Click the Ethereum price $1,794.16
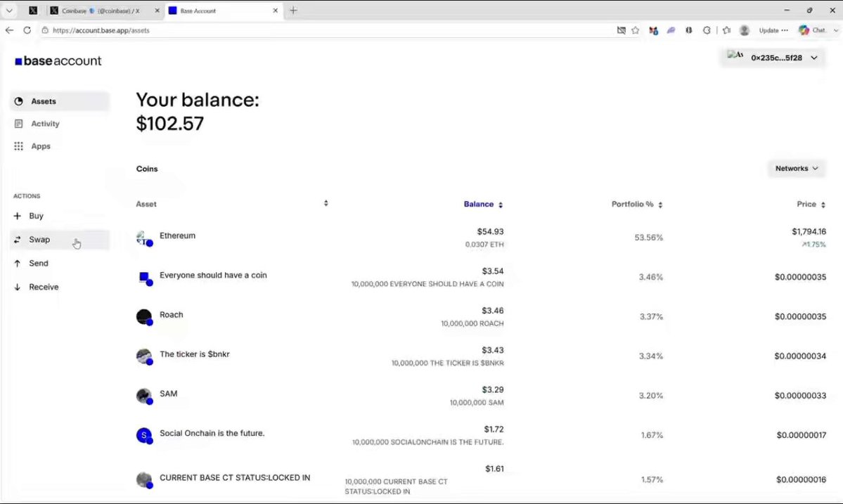 [x=809, y=231]
